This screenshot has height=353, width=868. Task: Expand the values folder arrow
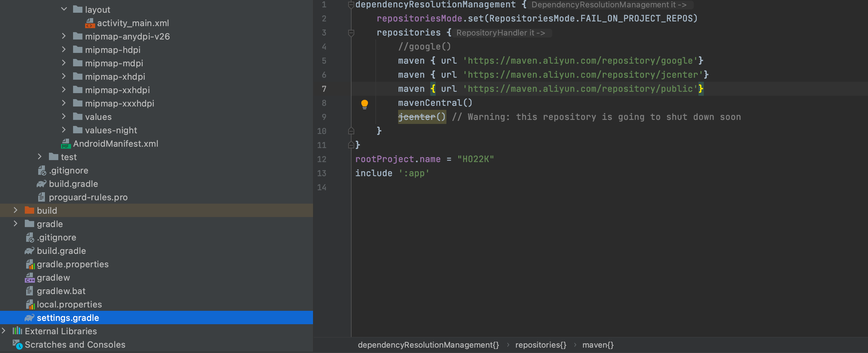64,117
